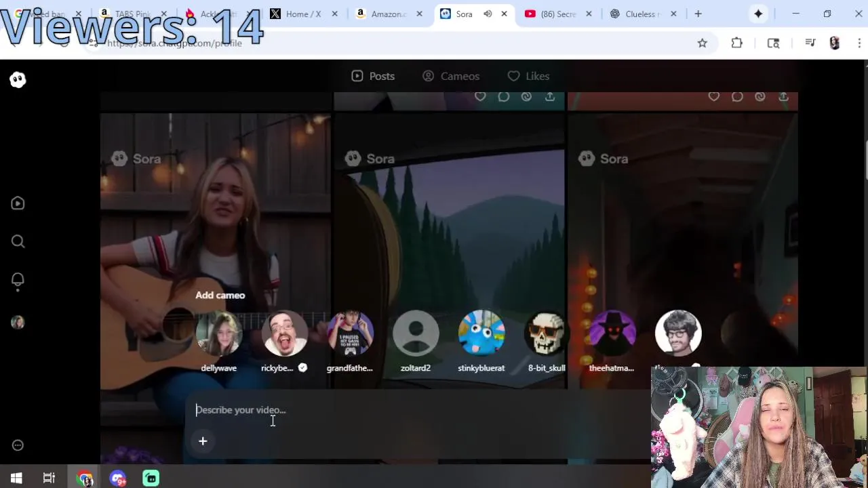Add the grandfathe... cameo

(x=350, y=342)
